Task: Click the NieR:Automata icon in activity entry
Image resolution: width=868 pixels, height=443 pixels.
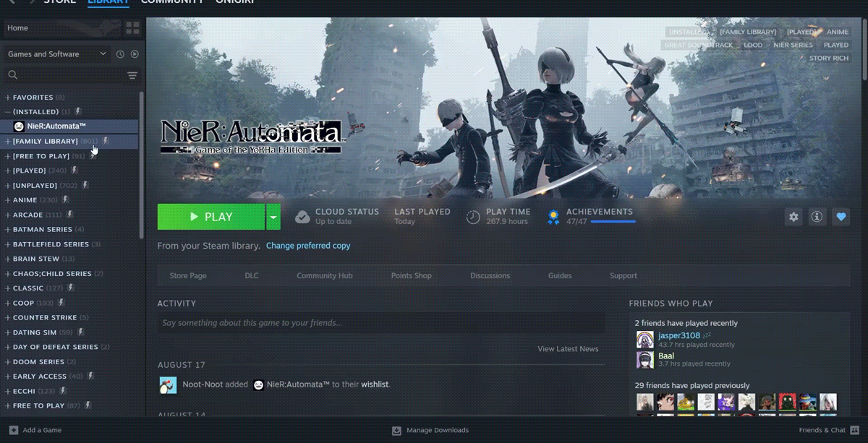Action: pos(258,384)
